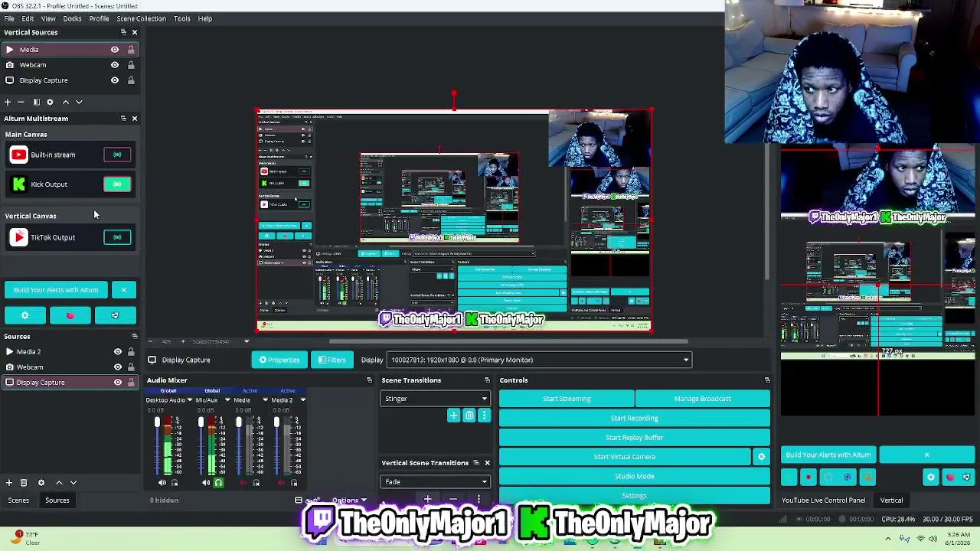Screen dimensions: 980x551
Task: Close the Aitum Multistream dock
Action: [x=135, y=119]
